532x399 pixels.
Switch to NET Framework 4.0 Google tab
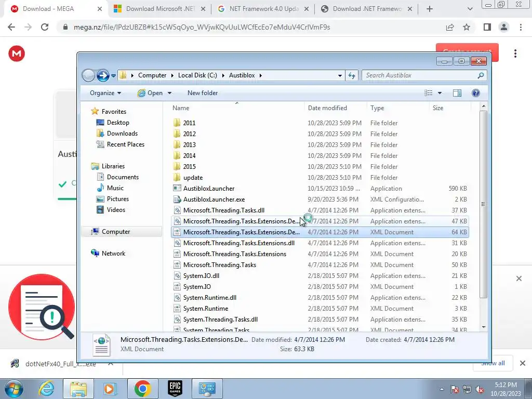click(x=263, y=9)
